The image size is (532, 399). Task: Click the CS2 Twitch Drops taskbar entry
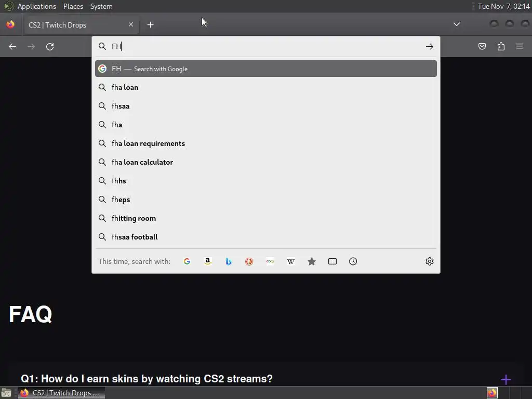61,393
